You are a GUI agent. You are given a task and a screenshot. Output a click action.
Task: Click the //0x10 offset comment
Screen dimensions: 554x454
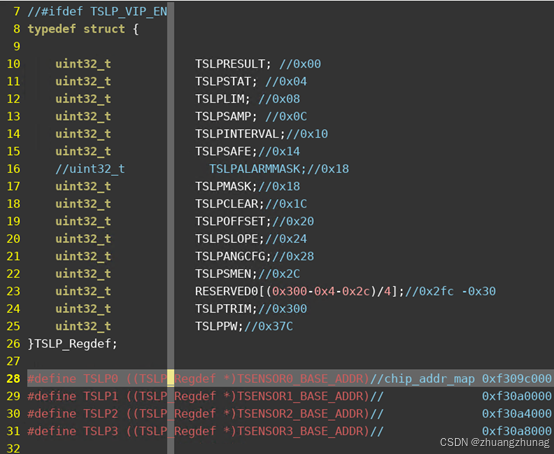[x=307, y=134]
